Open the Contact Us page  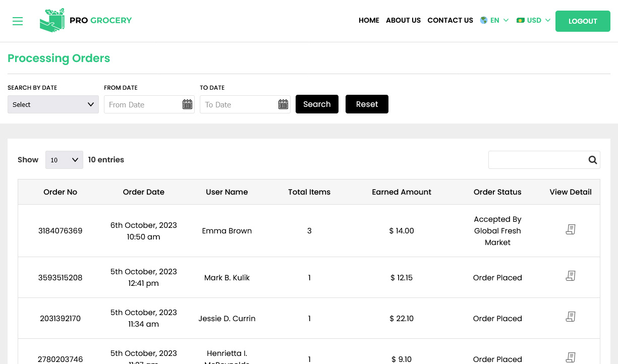[450, 20]
